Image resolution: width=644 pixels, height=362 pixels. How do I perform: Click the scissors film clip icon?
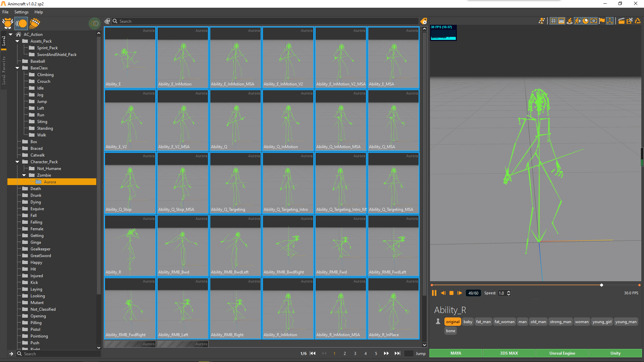(629, 21)
